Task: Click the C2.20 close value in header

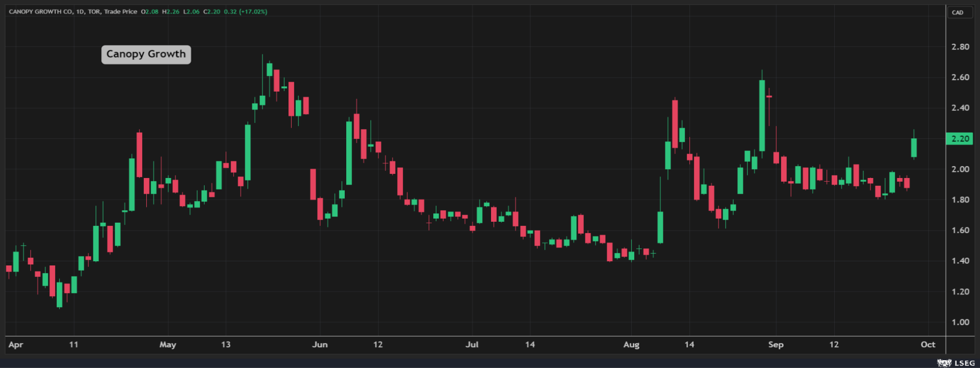Action: click(x=211, y=11)
